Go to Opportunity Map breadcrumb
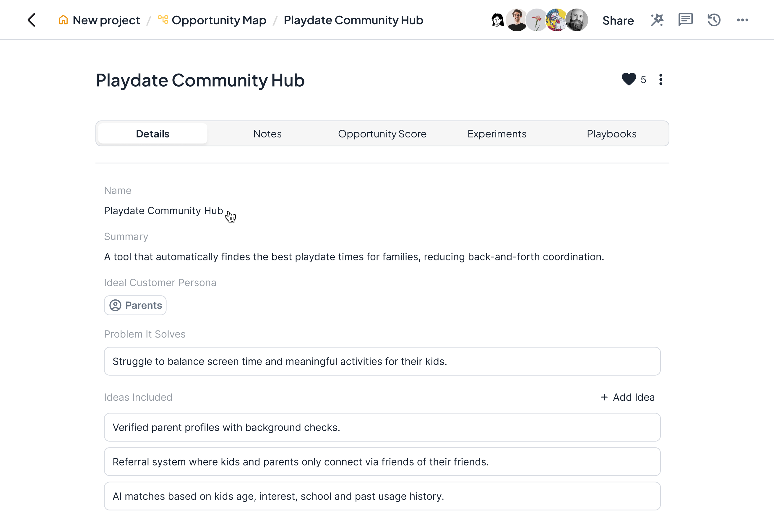Viewport: 774px width, 532px height. pos(219,20)
